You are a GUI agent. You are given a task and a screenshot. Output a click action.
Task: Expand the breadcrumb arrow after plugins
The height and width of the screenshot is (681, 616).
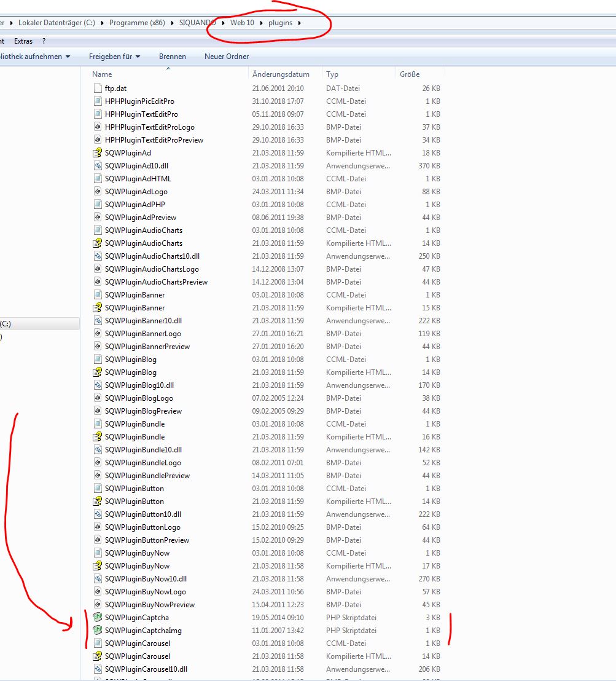[x=299, y=23]
